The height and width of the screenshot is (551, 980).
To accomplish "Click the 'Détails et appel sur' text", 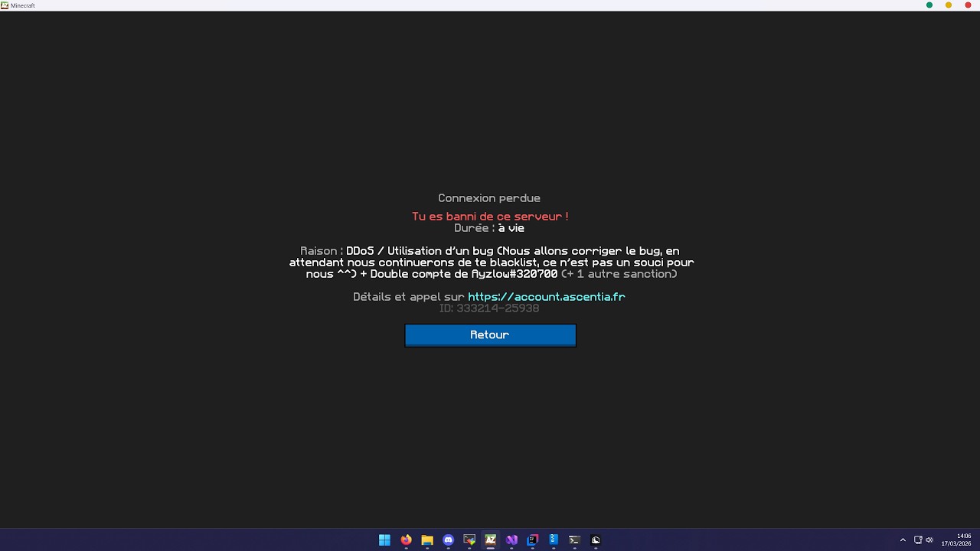I will (x=409, y=297).
